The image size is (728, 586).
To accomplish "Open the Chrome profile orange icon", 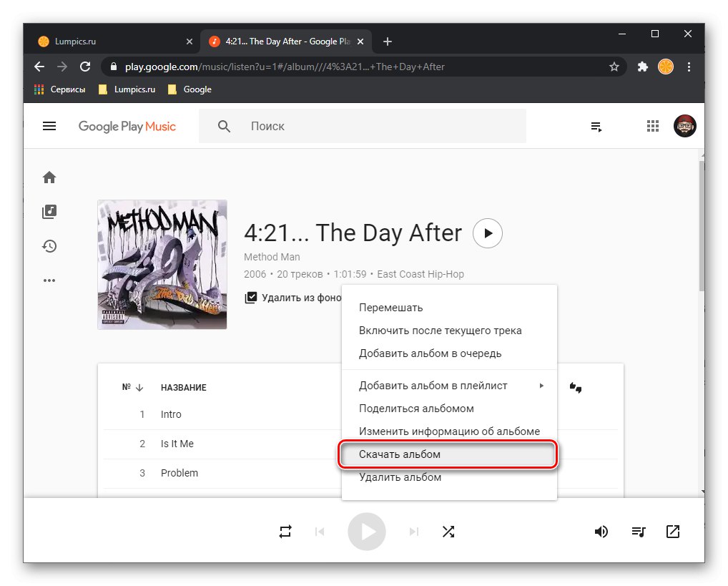I will [x=666, y=67].
